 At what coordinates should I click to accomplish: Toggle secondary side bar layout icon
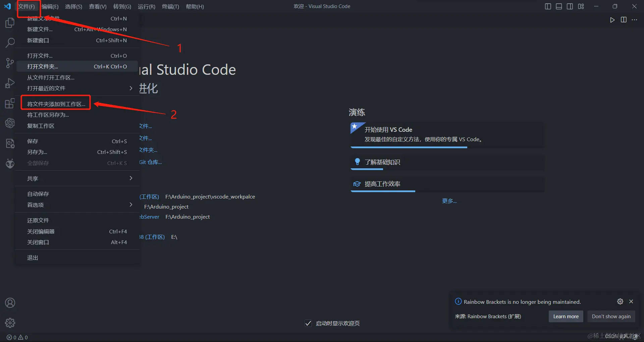[570, 6]
